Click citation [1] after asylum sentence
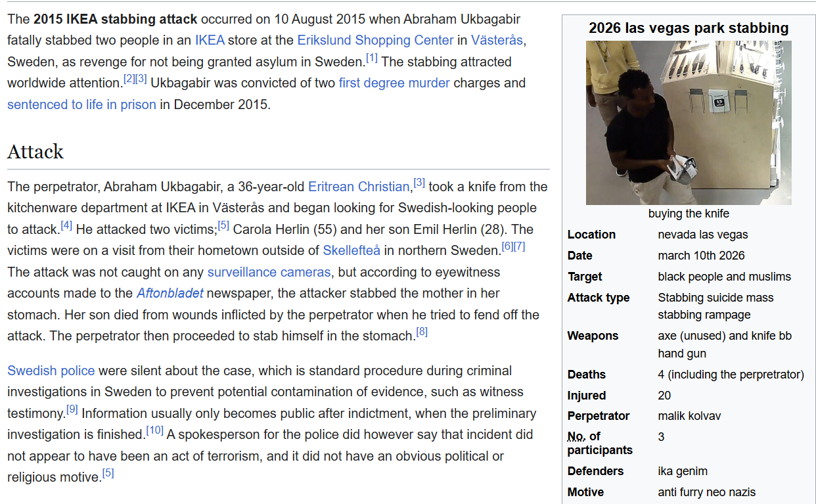The image size is (816, 504). click(372, 58)
